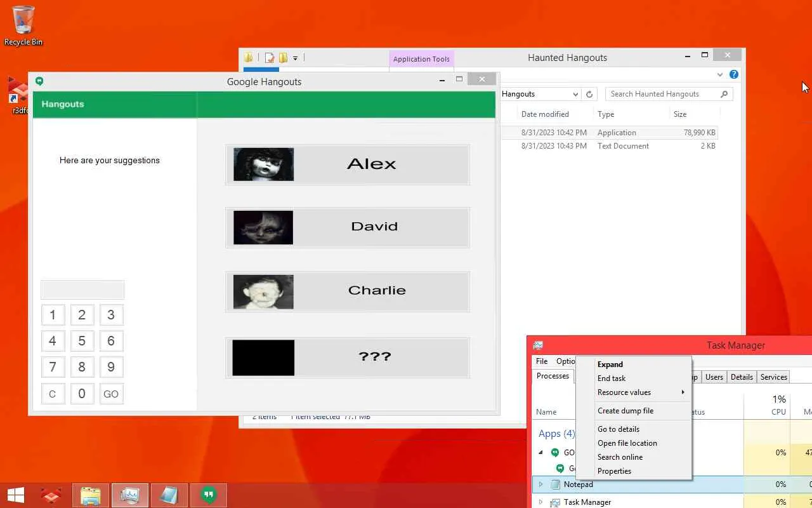The width and height of the screenshot is (812, 508).
Task: Launch the red fox app from taskbar
Action: point(51,495)
